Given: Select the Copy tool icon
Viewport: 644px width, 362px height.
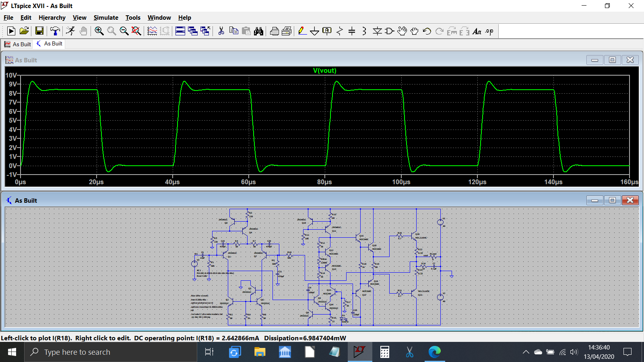Looking at the screenshot, I should pos(233,31).
